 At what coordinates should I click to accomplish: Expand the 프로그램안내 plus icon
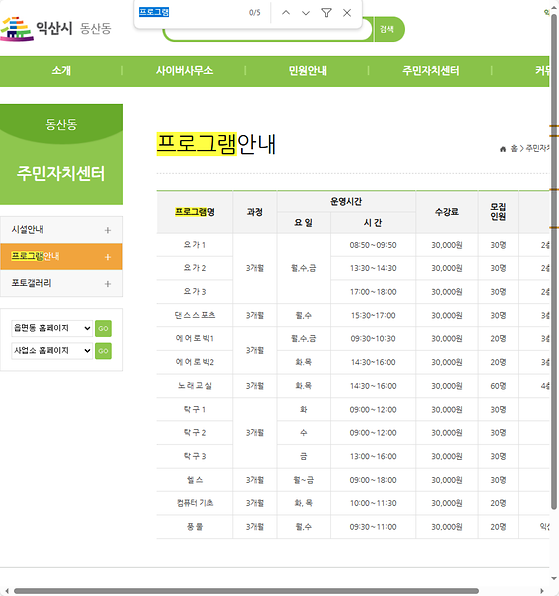click(x=108, y=257)
